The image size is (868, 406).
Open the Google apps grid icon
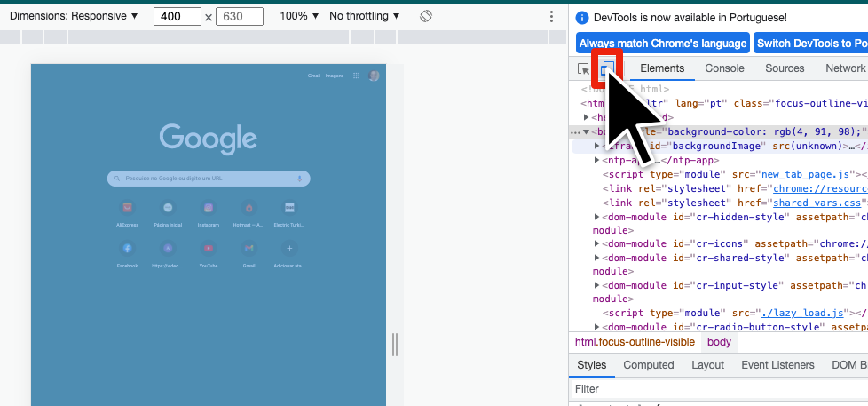point(356,76)
